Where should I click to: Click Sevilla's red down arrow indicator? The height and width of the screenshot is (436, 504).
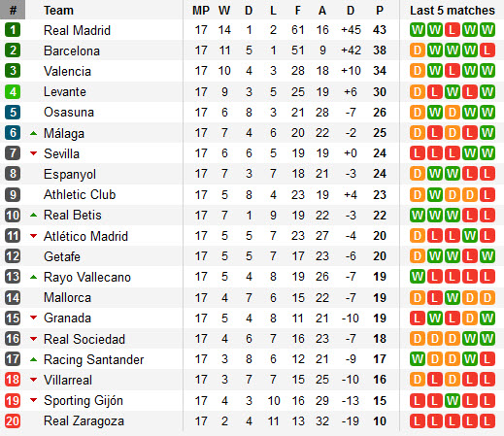tap(33, 153)
